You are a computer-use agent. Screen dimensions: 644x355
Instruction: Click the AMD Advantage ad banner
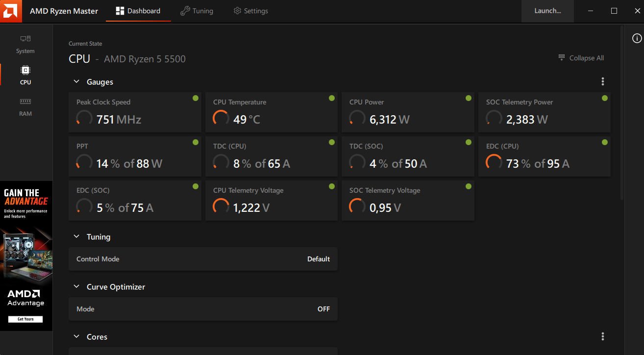[26, 256]
